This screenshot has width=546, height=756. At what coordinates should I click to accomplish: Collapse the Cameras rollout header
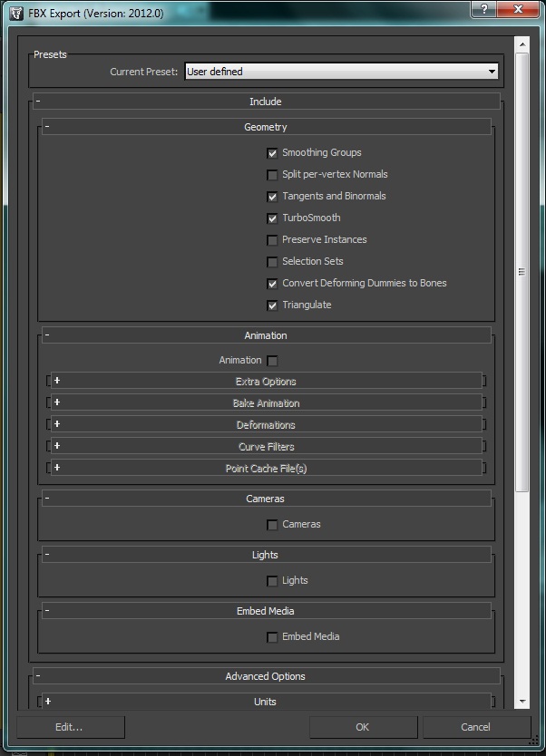[267, 499]
